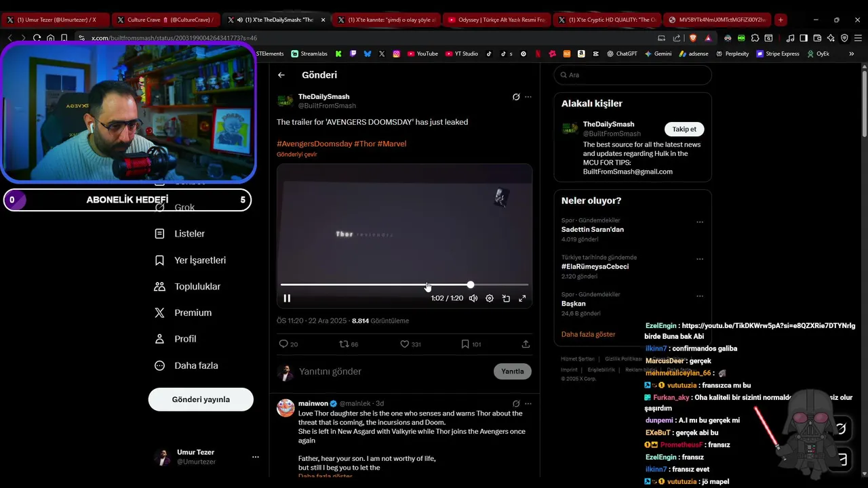
Task: Expand Daha fazla sidebar menu
Action: click(x=186, y=365)
